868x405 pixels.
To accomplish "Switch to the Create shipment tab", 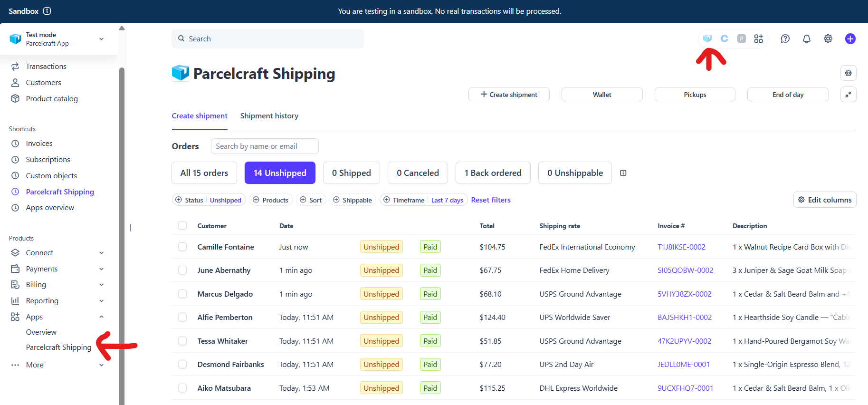I will click(200, 116).
